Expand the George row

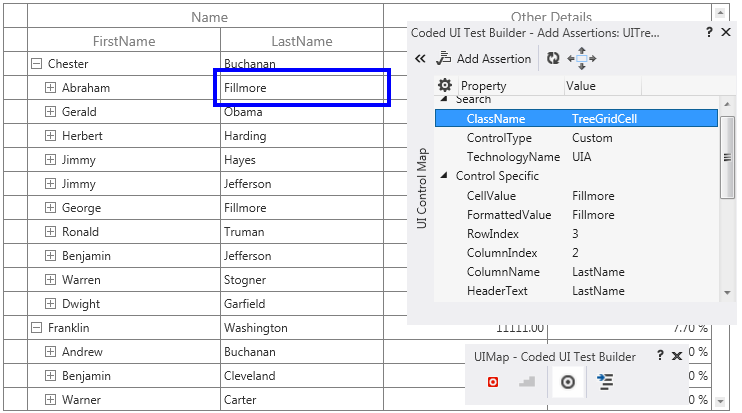tap(50, 208)
